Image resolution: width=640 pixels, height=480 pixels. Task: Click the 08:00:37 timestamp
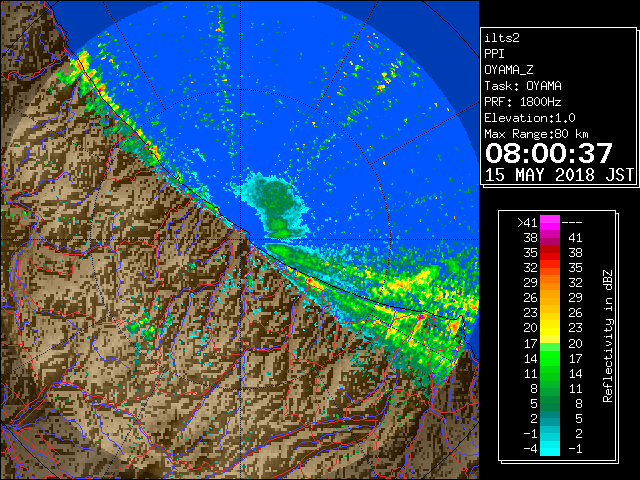click(x=549, y=153)
